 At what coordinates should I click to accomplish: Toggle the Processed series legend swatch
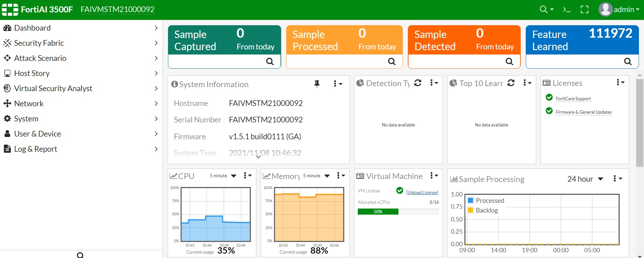(471, 200)
